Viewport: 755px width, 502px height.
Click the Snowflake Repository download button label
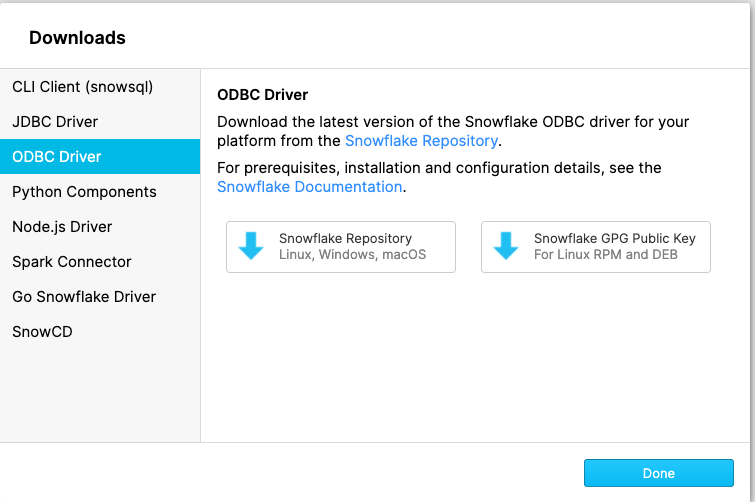[345, 239]
